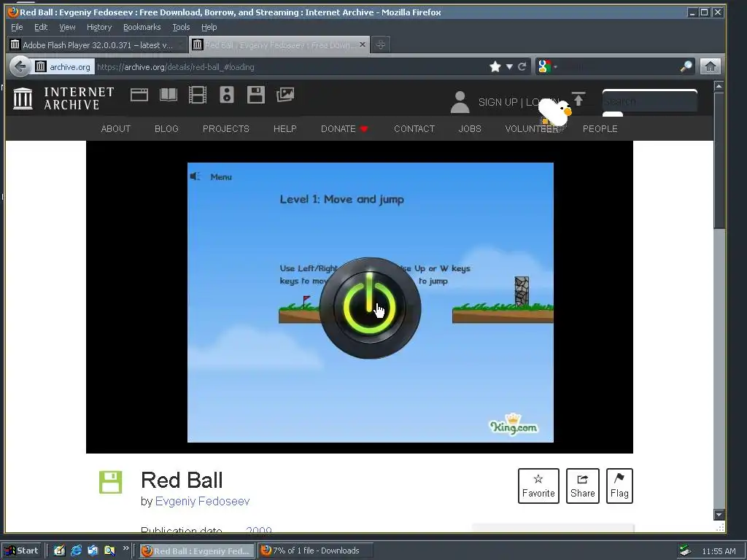Viewport: 747px width, 560px height.
Task: Click the first quick launch icon
Action: [x=59, y=551]
